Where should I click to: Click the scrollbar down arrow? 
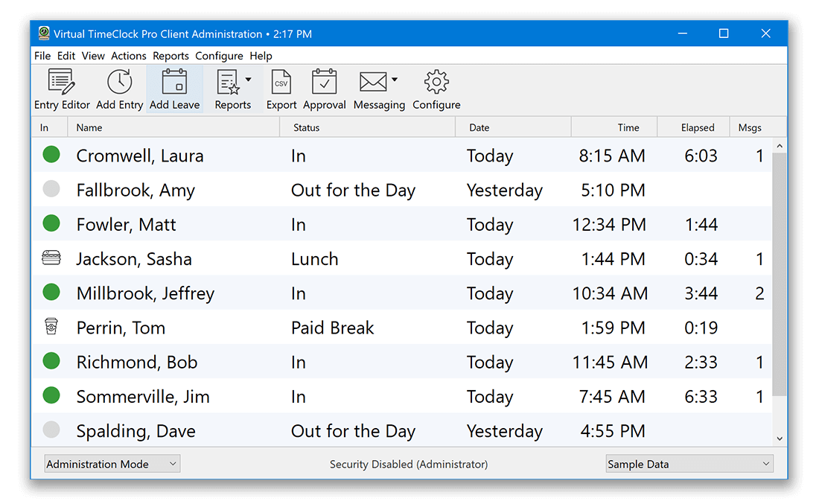[x=780, y=438]
